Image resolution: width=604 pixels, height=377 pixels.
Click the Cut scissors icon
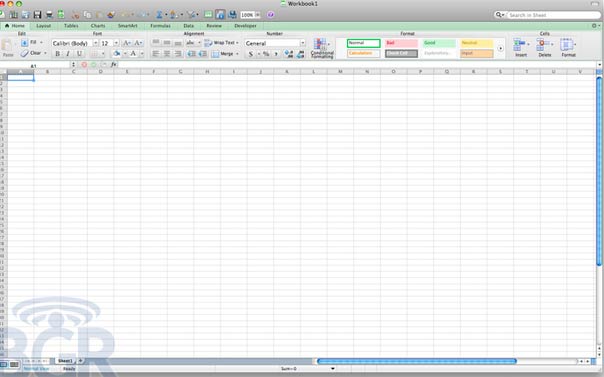[x=76, y=15]
